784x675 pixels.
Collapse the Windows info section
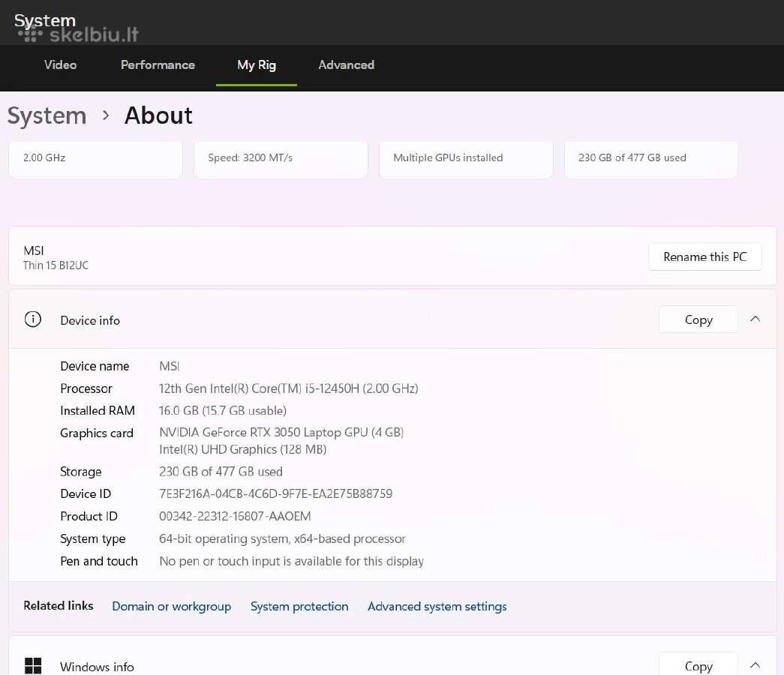tap(755, 665)
